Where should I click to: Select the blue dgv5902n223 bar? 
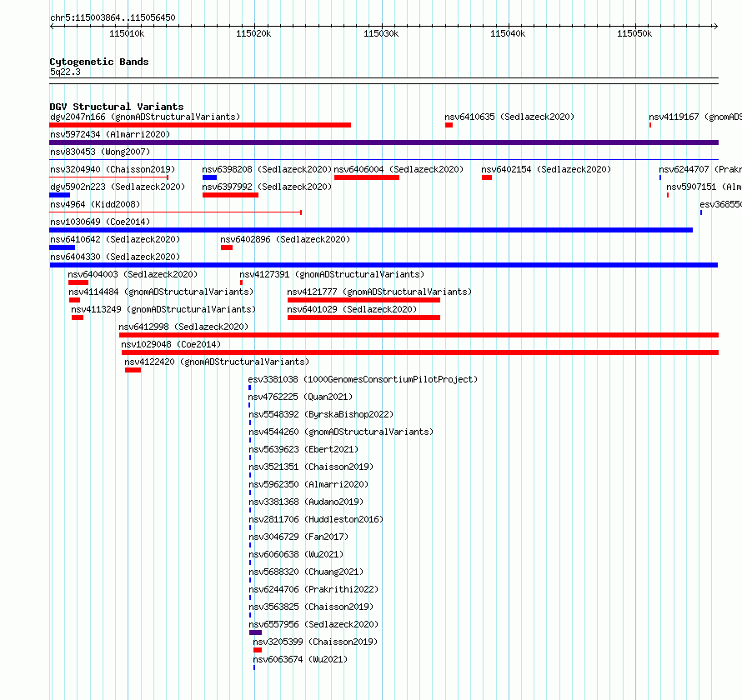click(60, 195)
